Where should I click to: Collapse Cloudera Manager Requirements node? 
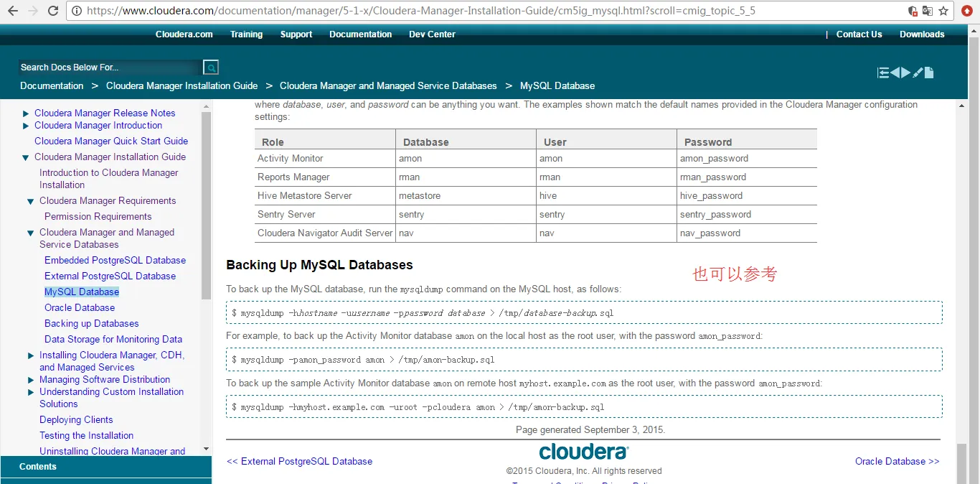point(31,201)
